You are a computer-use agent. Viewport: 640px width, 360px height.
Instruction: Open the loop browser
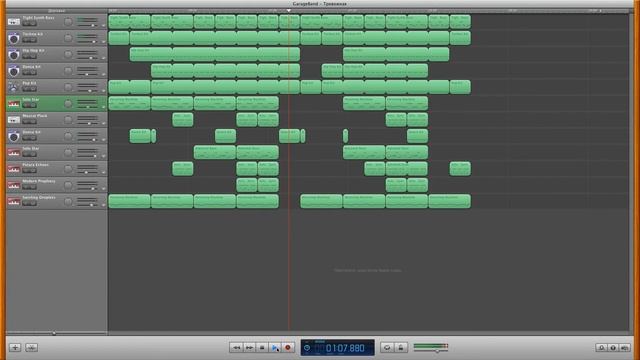[601, 348]
